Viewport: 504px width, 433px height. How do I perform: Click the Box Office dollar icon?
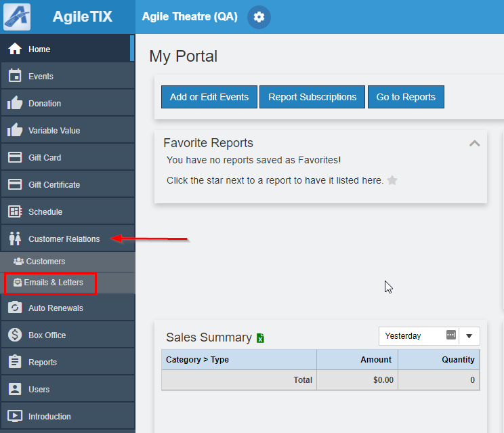[x=15, y=335]
